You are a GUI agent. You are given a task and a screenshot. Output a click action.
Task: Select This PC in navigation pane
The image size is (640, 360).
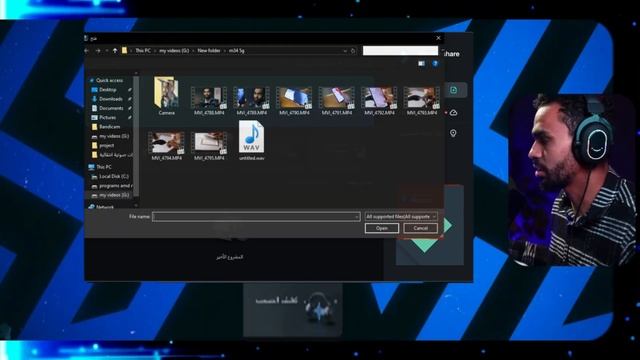[x=104, y=167]
